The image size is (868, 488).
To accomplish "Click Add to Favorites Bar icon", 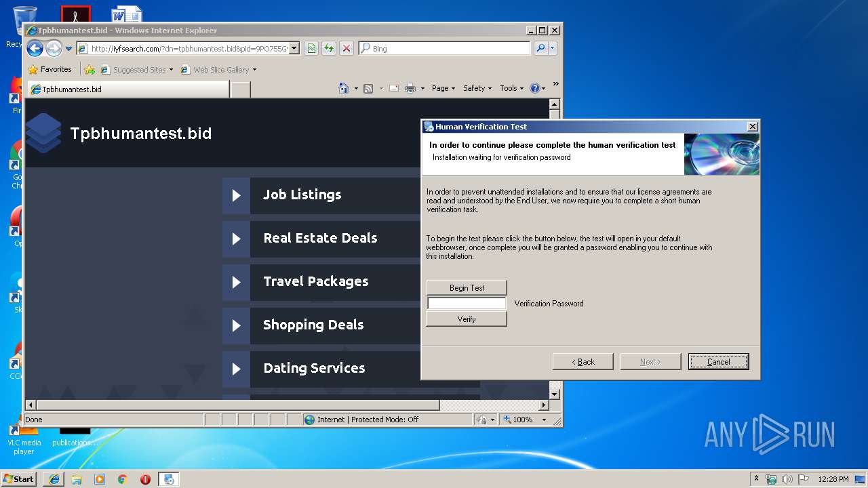I will 90,69.
